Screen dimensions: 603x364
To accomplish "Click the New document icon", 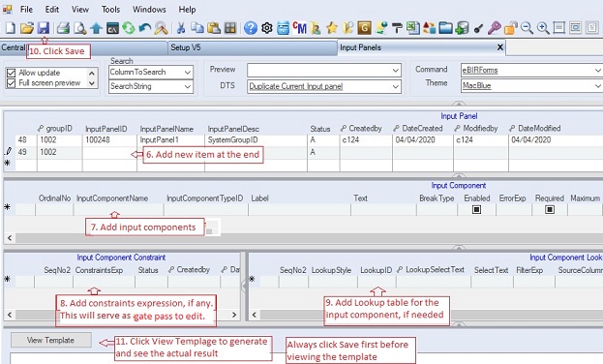I will [x=11, y=28].
